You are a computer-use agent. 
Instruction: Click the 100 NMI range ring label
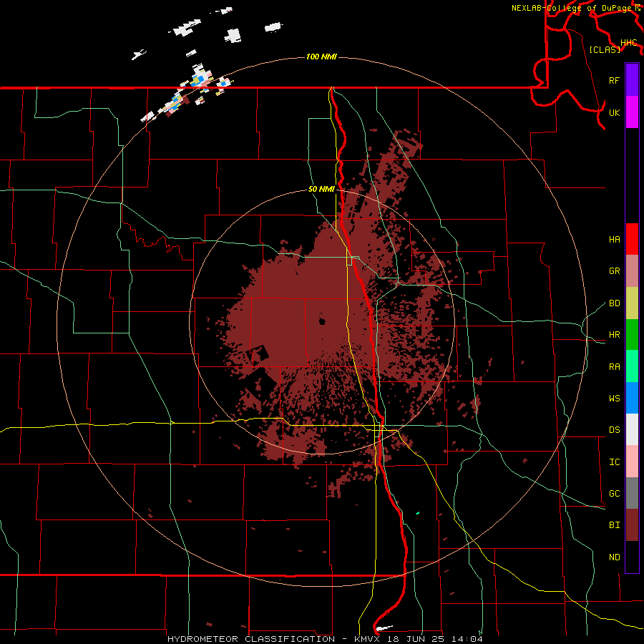(x=321, y=57)
